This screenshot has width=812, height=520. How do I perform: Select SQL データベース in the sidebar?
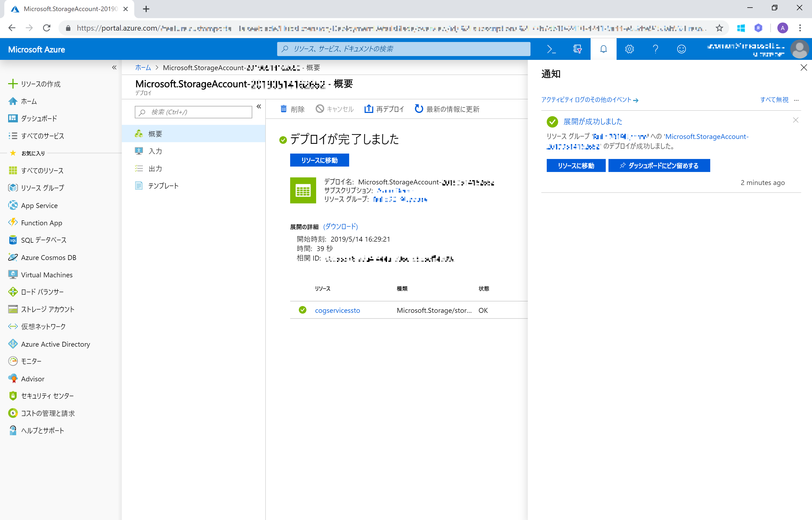click(44, 240)
